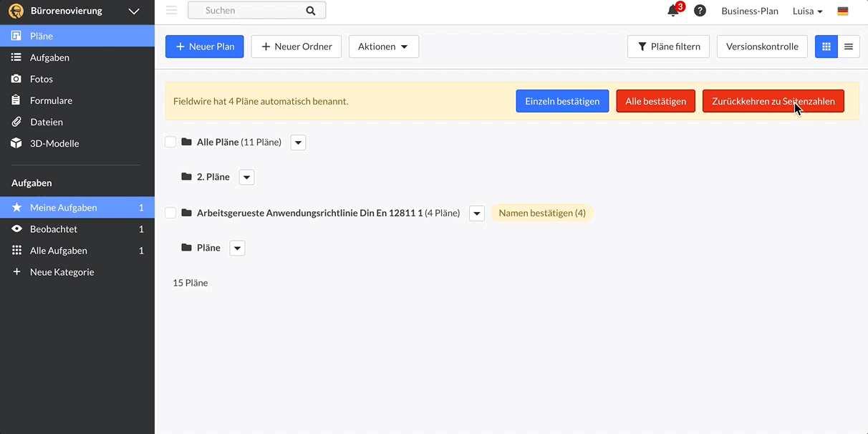The width and height of the screenshot is (868, 434).
Task: Open the Arbeitsgerueste folder dropdown arrow
Action: click(x=477, y=213)
